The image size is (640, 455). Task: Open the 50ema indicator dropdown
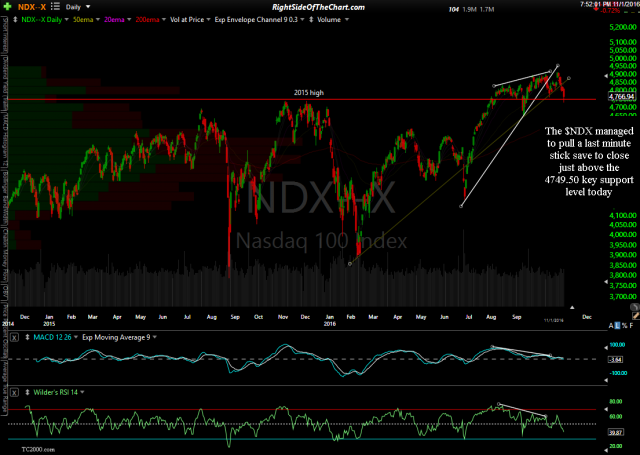coord(98,19)
